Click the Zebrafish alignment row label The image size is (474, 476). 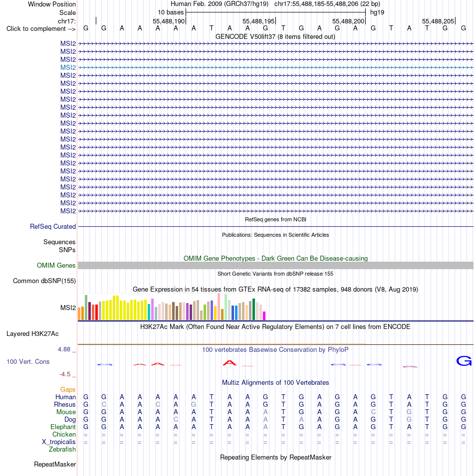(62, 449)
